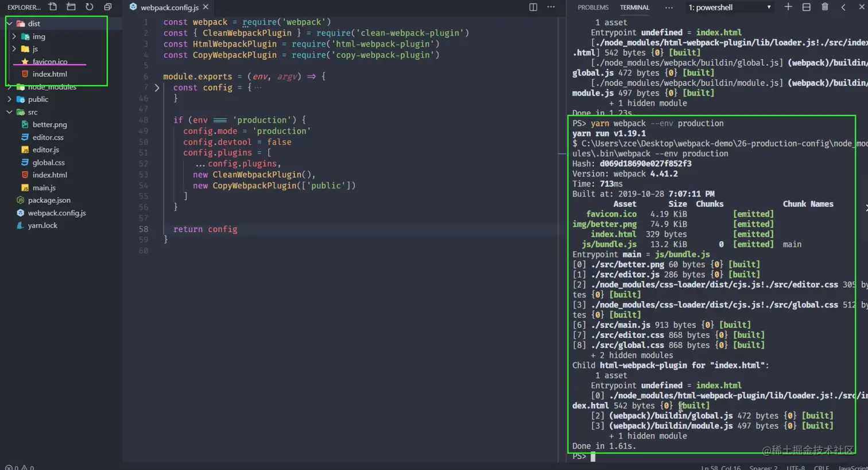Close the terminal panel
This screenshot has height=470, width=868.
[x=861, y=7]
